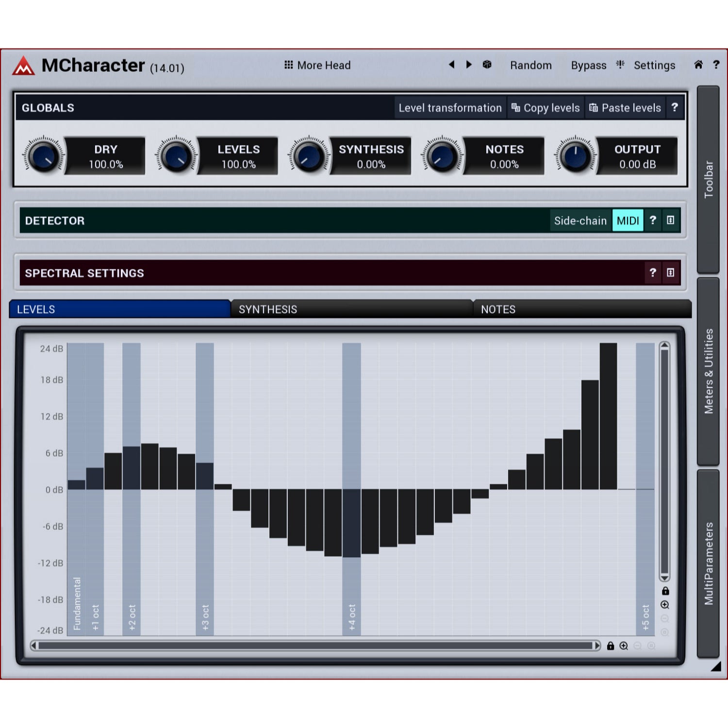Click the LEVELS knob
728x728 pixels.
click(176, 156)
